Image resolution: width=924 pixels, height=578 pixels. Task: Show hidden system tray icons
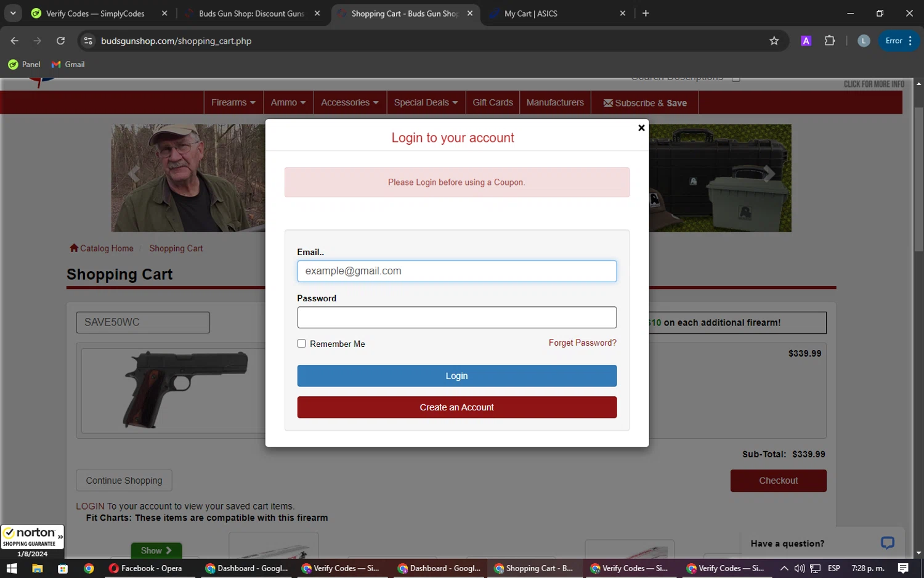pos(784,568)
